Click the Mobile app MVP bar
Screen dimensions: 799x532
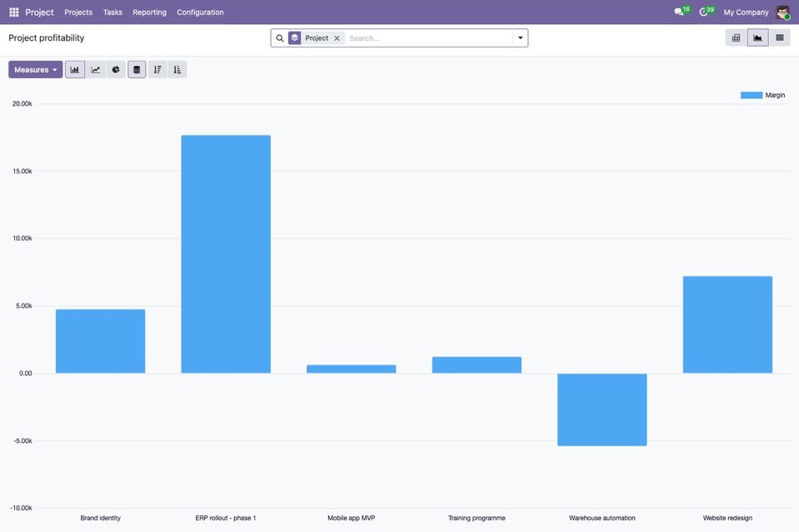[x=351, y=369]
